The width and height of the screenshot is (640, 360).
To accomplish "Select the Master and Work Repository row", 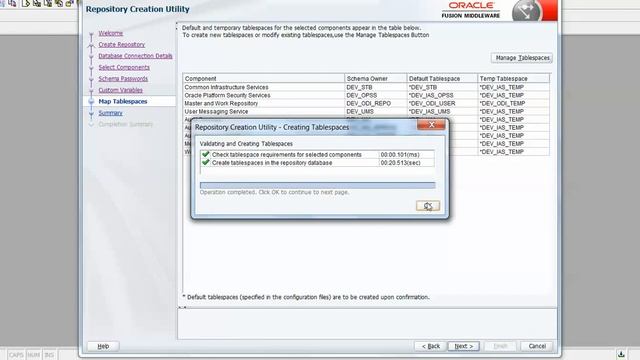I will (366, 103).
